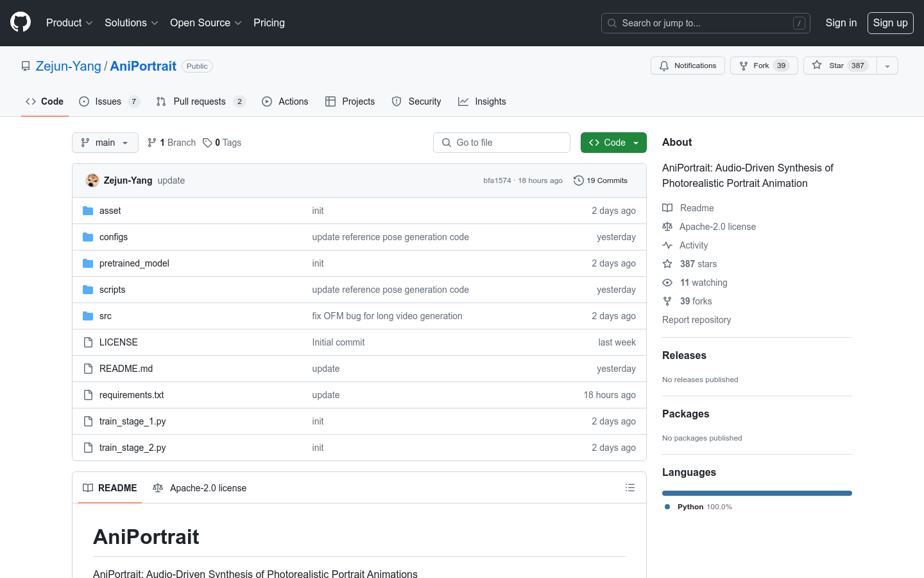Open the scripts folder

112,290
